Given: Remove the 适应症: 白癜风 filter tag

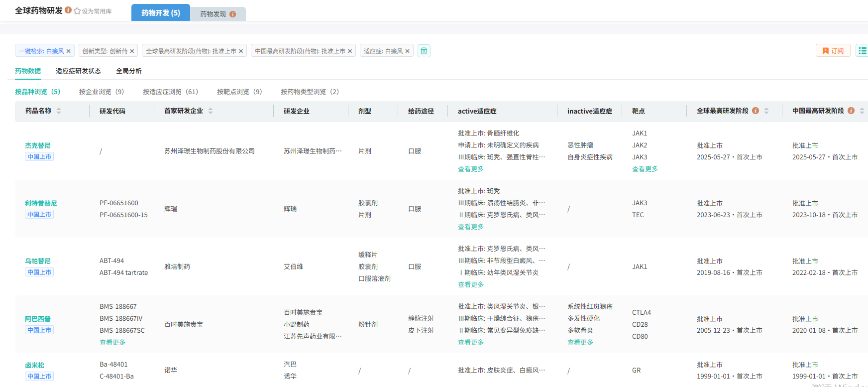Looking at the screenshot, I should [407, 51].
